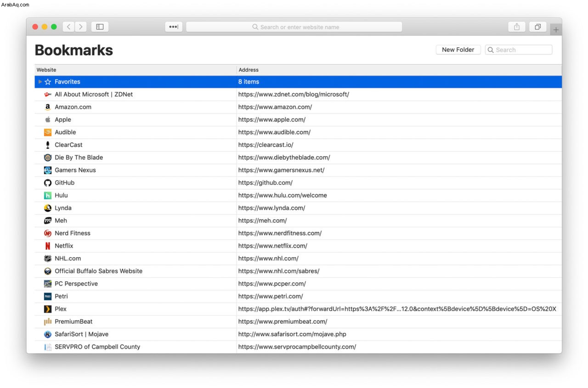Image resolution: width=588 pixels, height=388 pixels.
Task: Select the Favorites folder name
Action: pyautogui.click(x=68, y=82)
